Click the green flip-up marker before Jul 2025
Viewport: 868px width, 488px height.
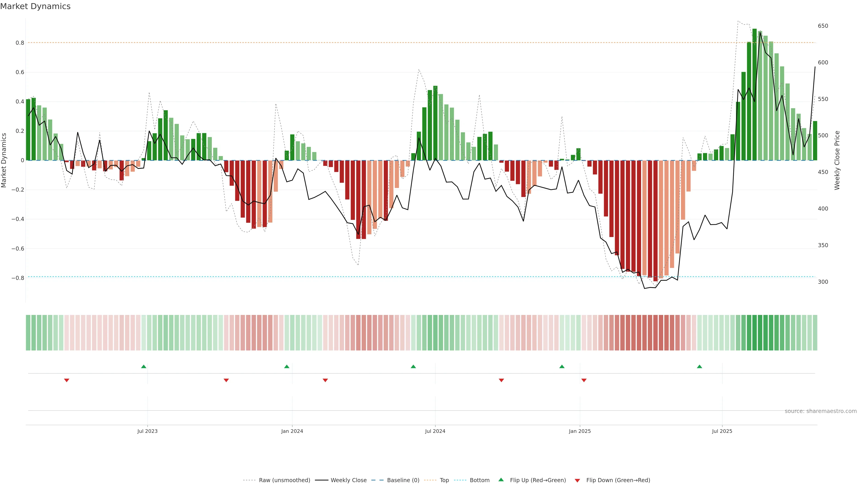[700, 366]
